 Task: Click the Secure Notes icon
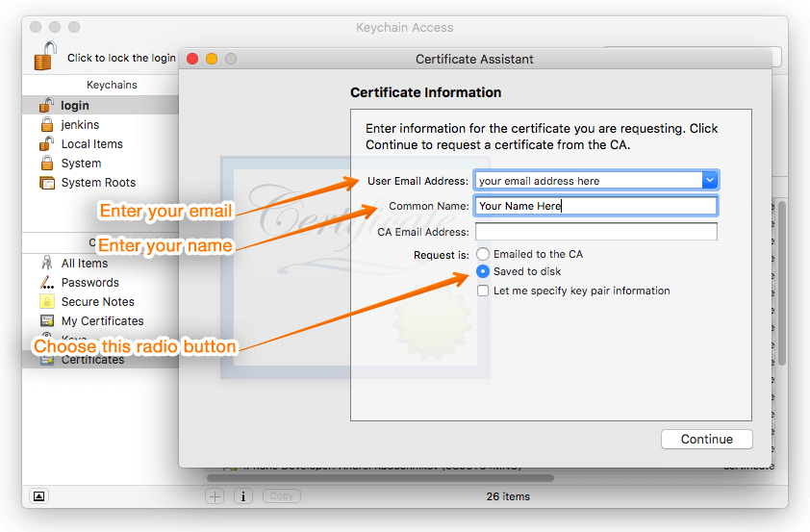46,302
